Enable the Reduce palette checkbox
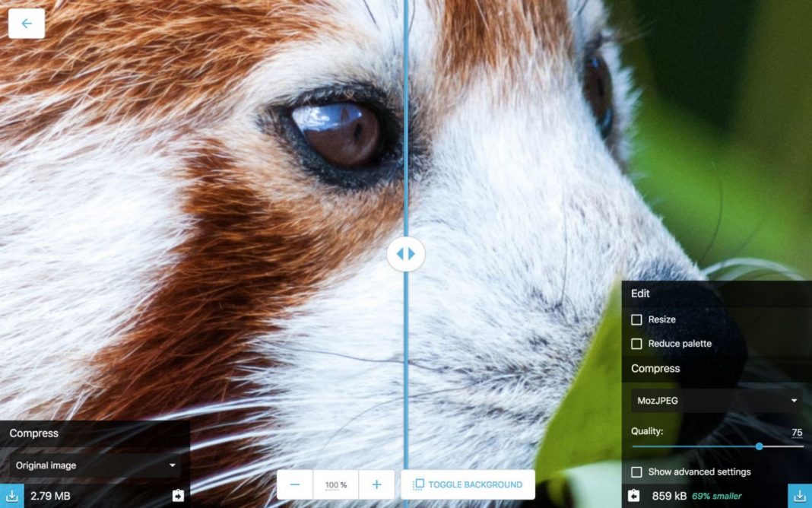The width and height of the screenshot is (812, 508). click(637, 344)
